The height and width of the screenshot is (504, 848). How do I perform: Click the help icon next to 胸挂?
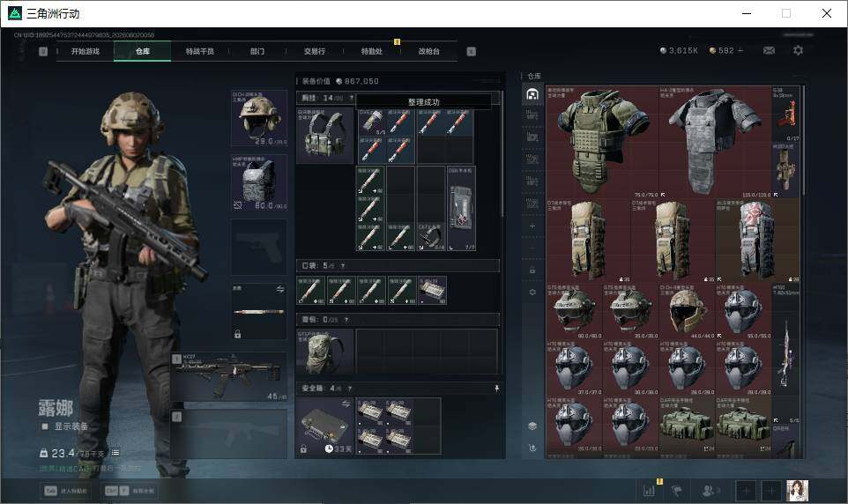point(352,98)
